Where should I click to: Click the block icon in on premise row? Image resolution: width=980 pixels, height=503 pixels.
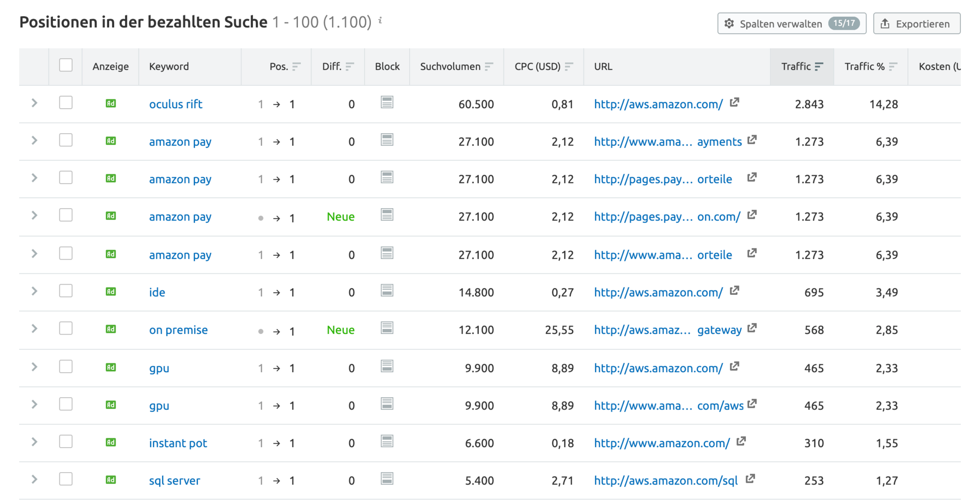[x=387, y=328]
